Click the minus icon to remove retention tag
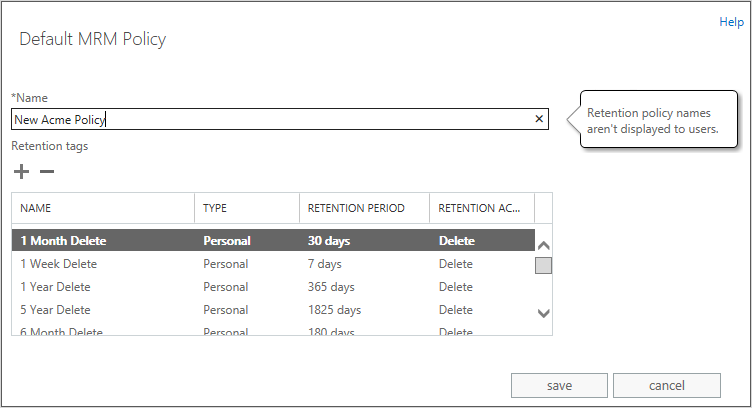 (47, 172)
